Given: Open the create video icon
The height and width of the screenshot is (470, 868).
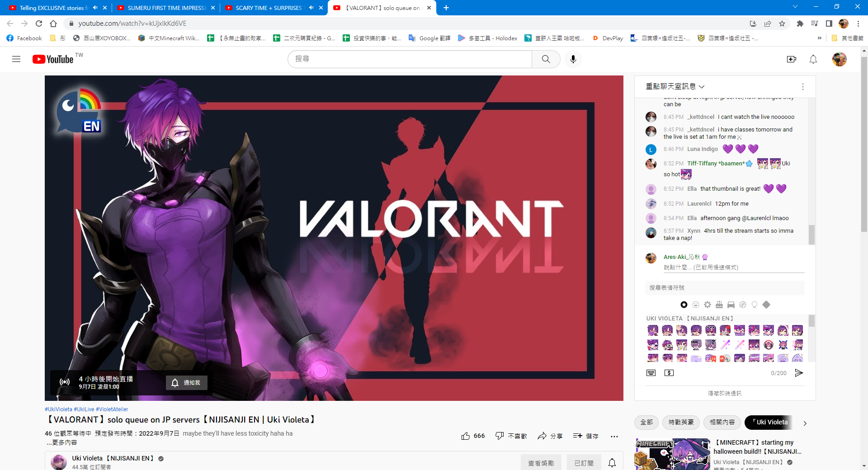Looking at the screenshot, I should [791, 59].
